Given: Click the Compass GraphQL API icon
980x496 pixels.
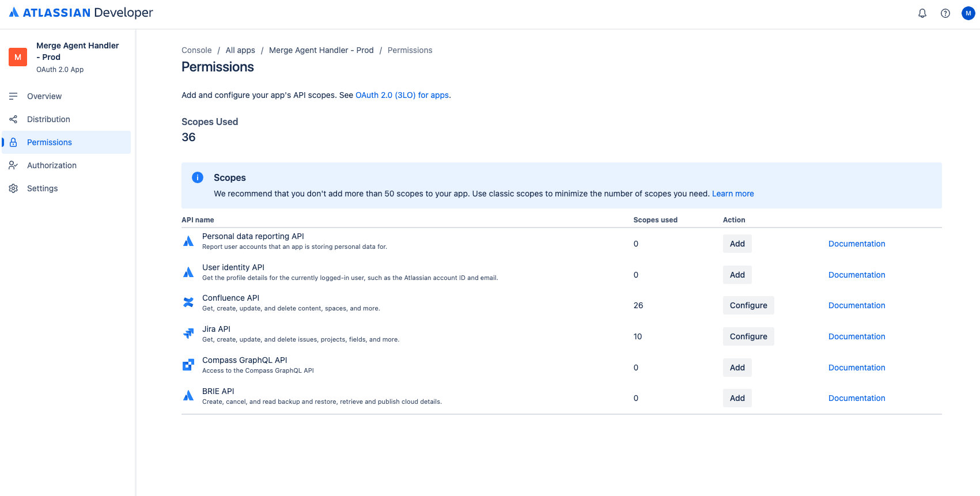Looking at the screenshot, I should coord(188,365).
